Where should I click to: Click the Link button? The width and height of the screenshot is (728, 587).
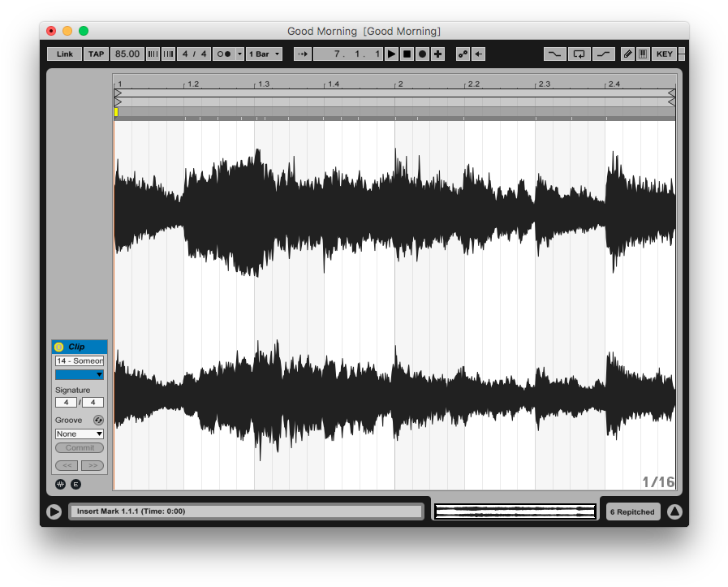64,54
